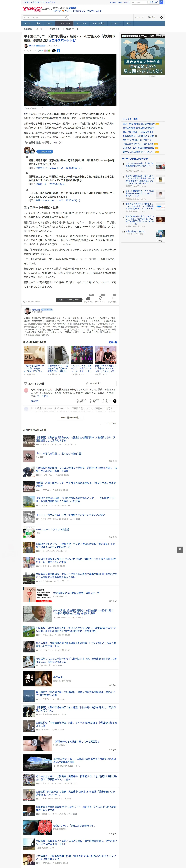Select the 有料 navigation tab
Screen dimensions: 186x868
pyautogui.click(x=128, y=24)
